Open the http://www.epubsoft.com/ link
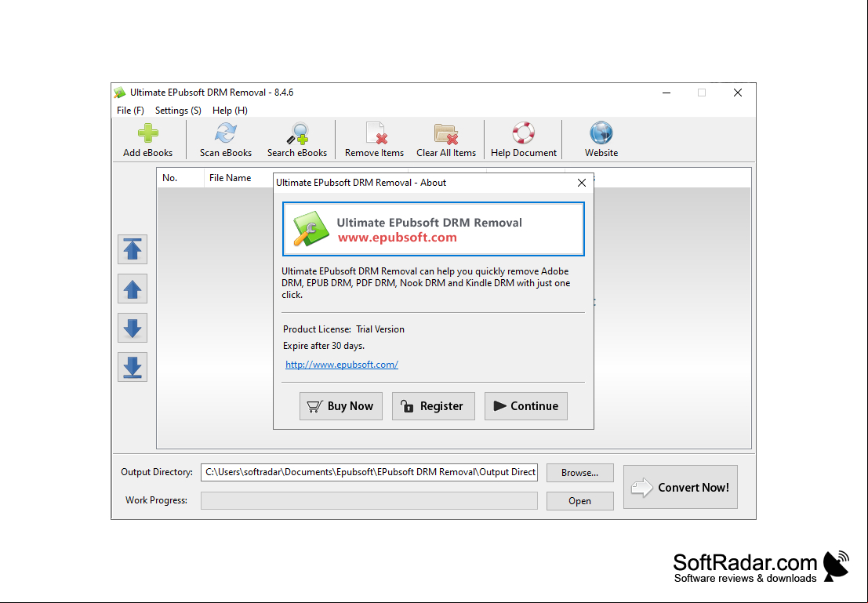868x603 pixels. (x=342, y=365)
